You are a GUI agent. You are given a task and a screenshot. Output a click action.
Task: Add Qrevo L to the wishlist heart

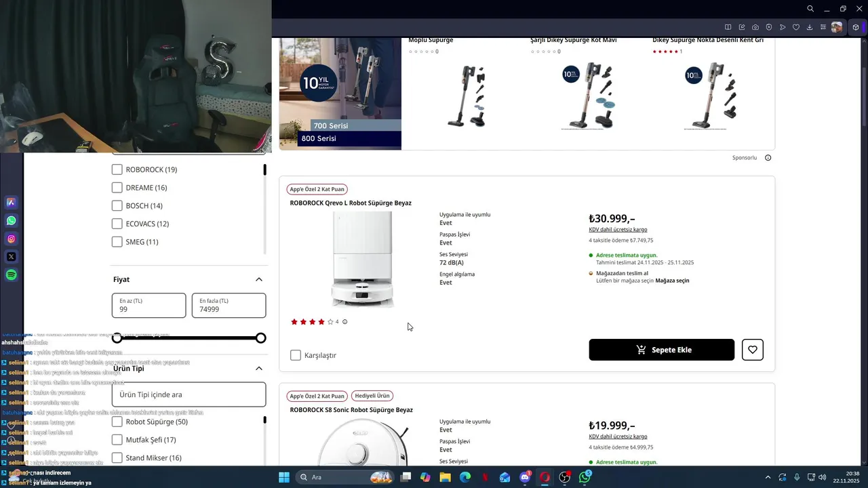753,350
